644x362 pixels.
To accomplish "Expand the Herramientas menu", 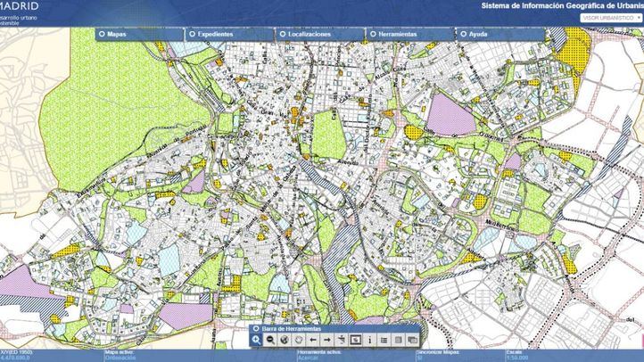I will (397, 33).
